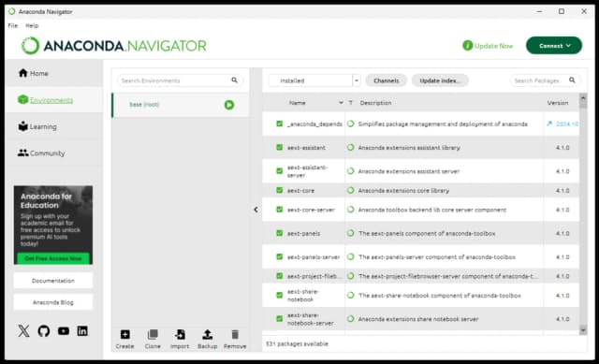Click the Environments cube icon
The height and width of the screenshot is (364, 599).
click(22, 100)
